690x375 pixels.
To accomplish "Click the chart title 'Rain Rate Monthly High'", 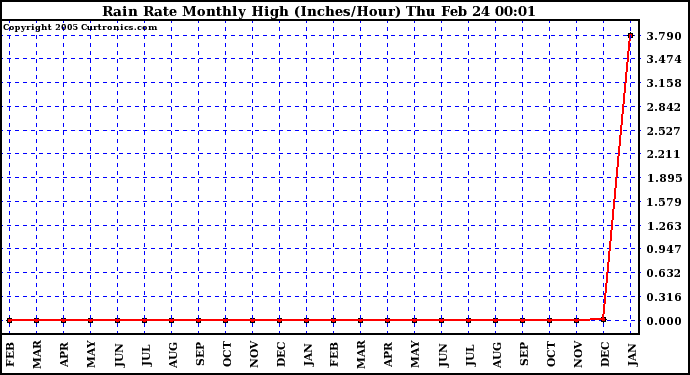I will coord(319,11).
